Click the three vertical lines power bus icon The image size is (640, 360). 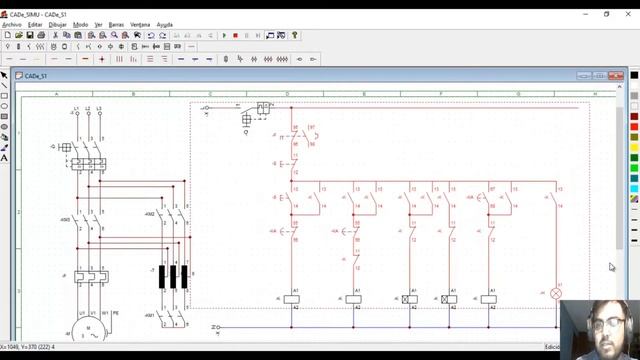[119, 59]
